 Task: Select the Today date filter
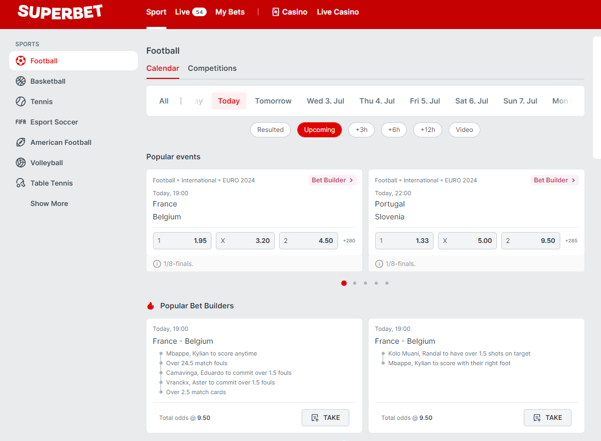[229, 101]
